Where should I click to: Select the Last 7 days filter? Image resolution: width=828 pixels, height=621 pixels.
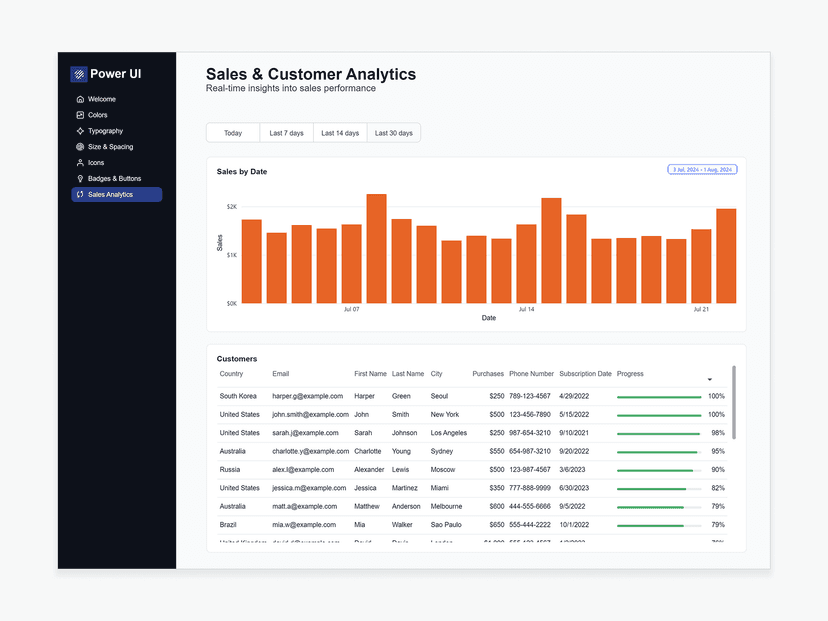click(287, 132)
